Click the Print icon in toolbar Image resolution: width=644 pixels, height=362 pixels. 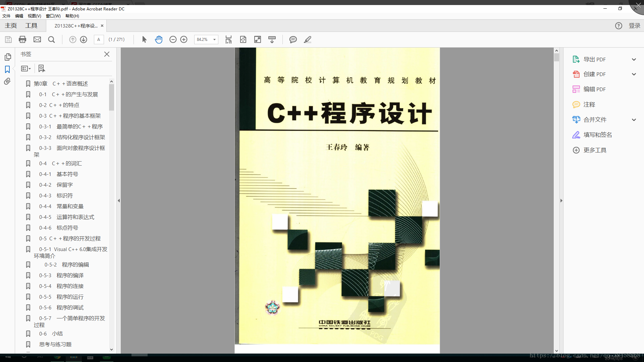click(22, 40)
